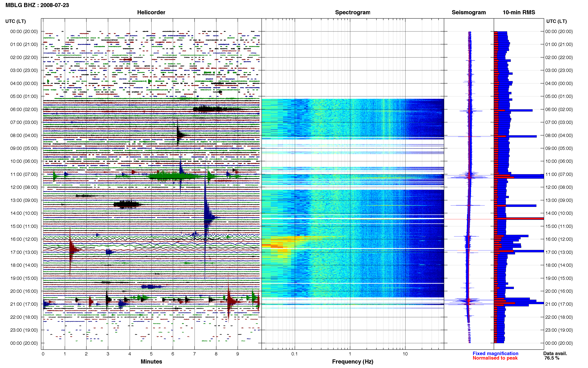Click left time label 08:00 (04:00)

pyautogui.click(x=24, y=135)
